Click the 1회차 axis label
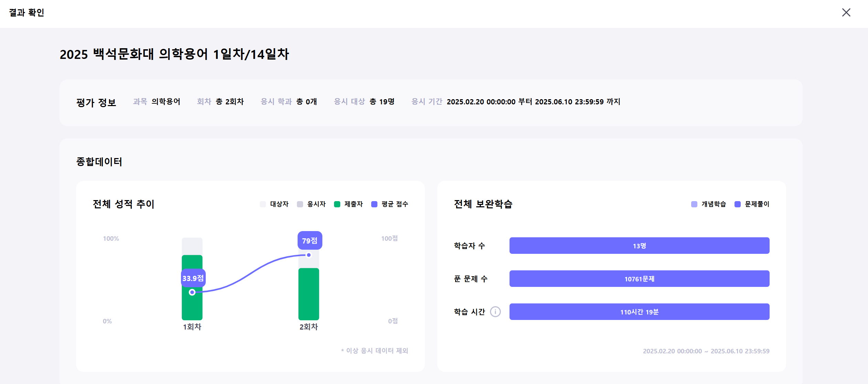The height and width of the screenshot is (384, 868). (x=192, y=327)
